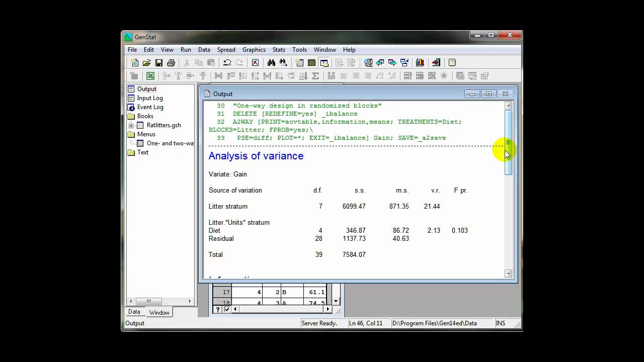Click the back arrow window icon
Viewport: 644px width, 362px height.
pos(380,63)
